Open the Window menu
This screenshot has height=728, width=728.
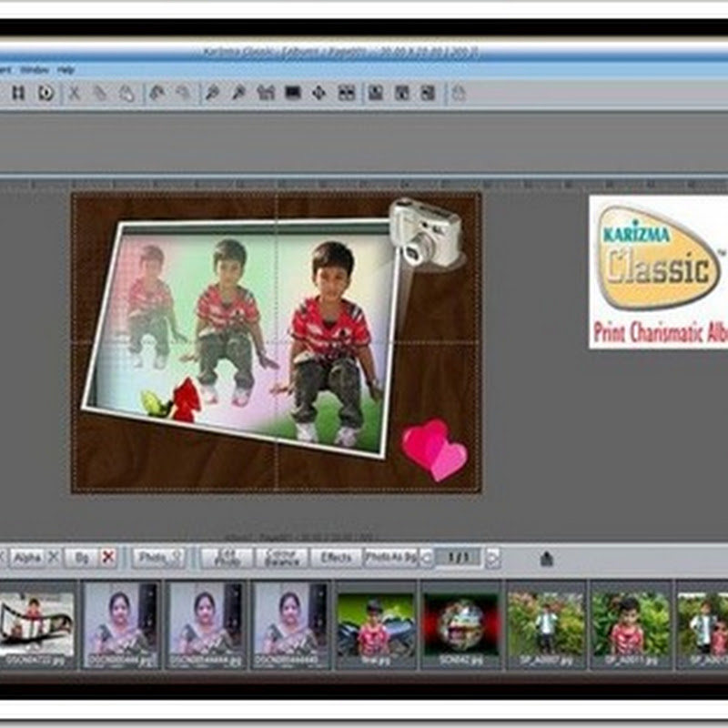(35, 70)
